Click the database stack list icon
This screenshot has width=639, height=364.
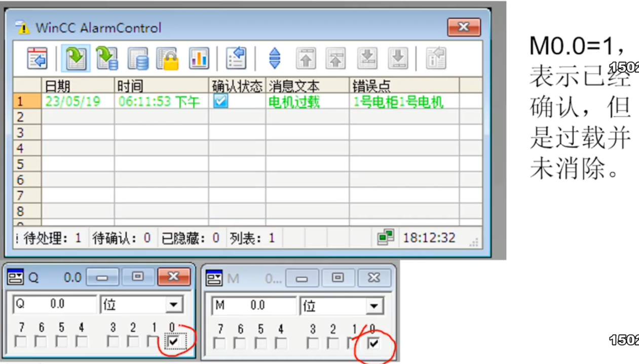(x=138, y=58)
